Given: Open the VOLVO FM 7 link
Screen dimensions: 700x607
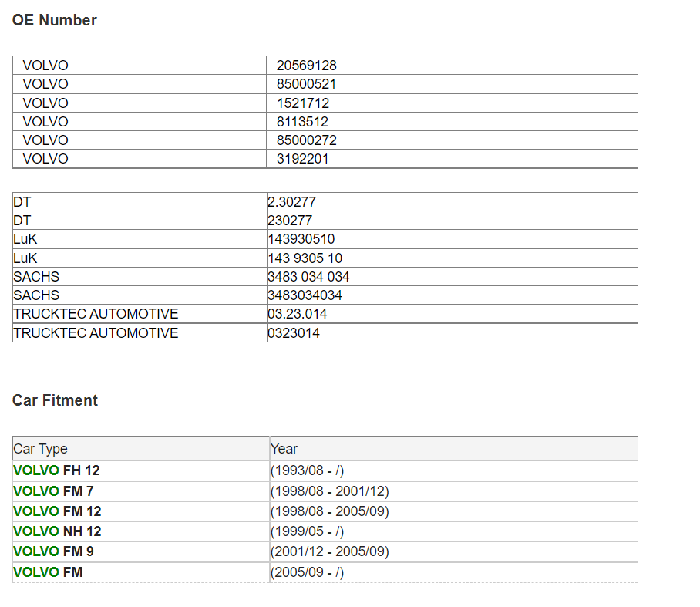Looking at the screenshot, I should pos(53,491).
